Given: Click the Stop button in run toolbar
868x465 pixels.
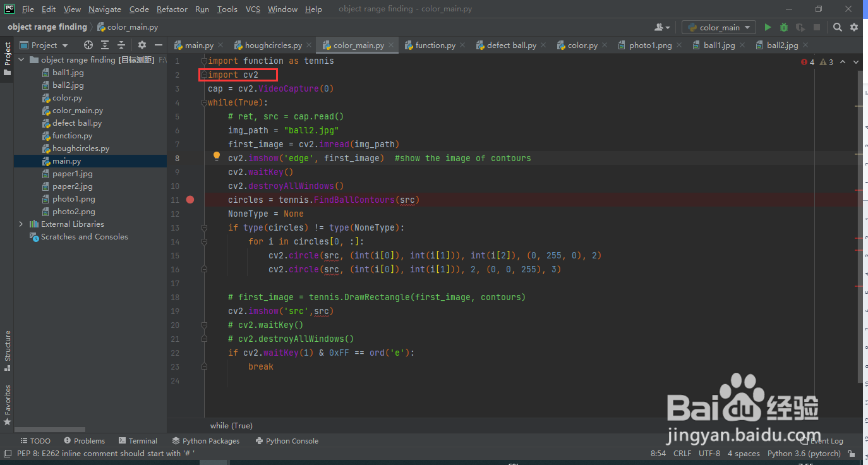Looking at the screenshot, I should (x=817, y=27).
